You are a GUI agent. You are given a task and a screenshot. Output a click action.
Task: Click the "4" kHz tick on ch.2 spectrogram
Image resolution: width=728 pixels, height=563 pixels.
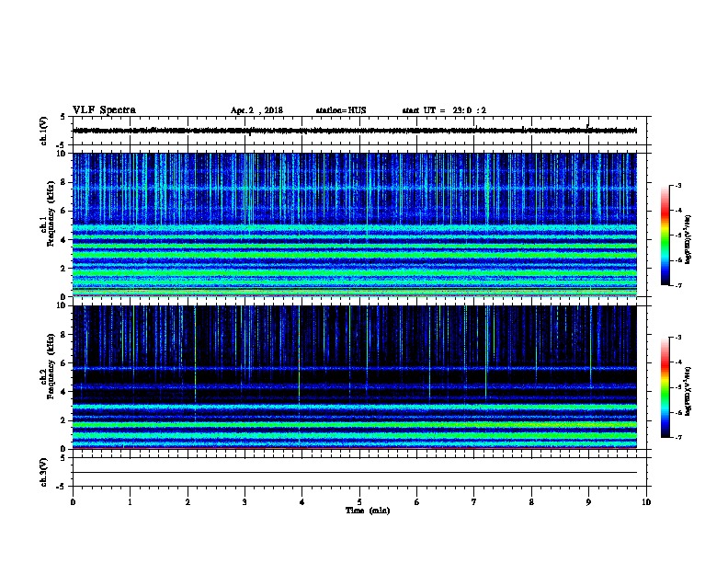coord(63,392)
